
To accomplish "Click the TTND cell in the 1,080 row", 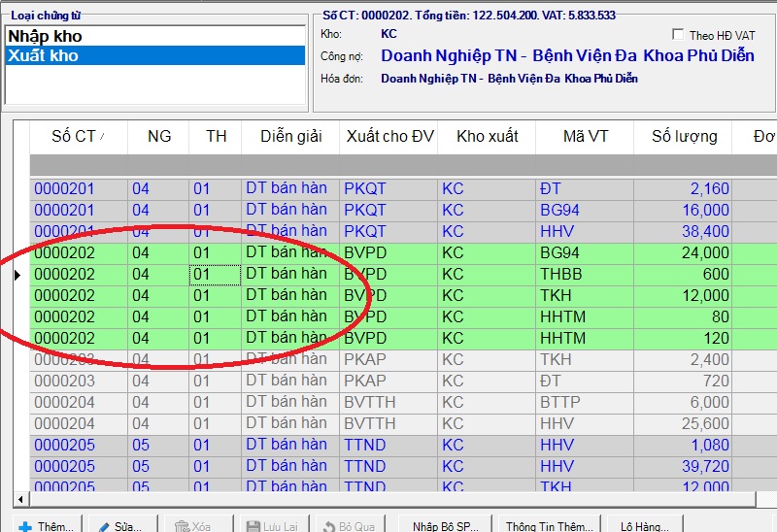I will pos(389,445).
